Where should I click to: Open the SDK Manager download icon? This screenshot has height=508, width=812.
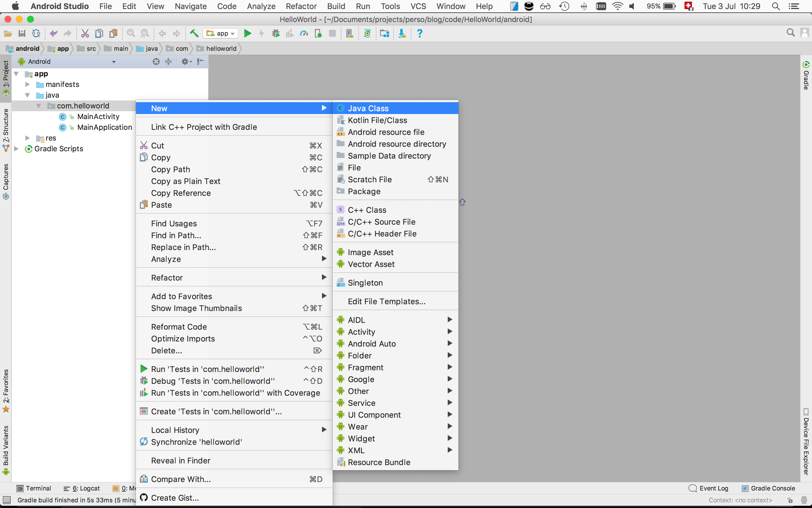402,33
